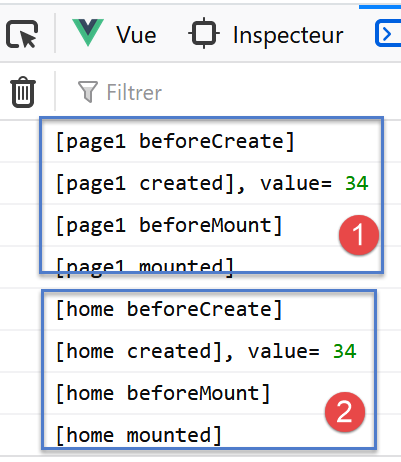
Task: Select the [home mounted] log line
Action: pyautogui.click(x=139, y=436)
